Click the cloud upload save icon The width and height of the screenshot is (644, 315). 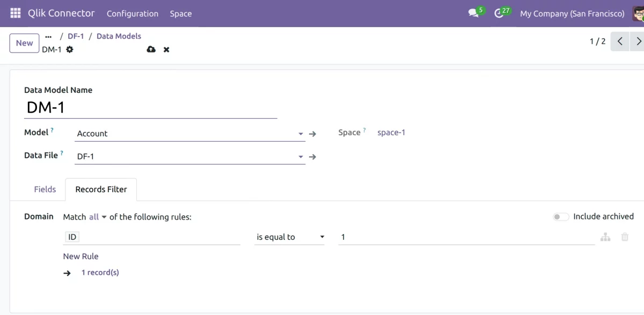pos(151,49)
